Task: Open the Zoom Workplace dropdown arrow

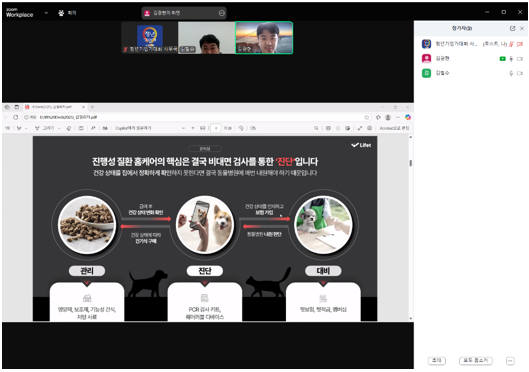Action: (x=46, y=13)
